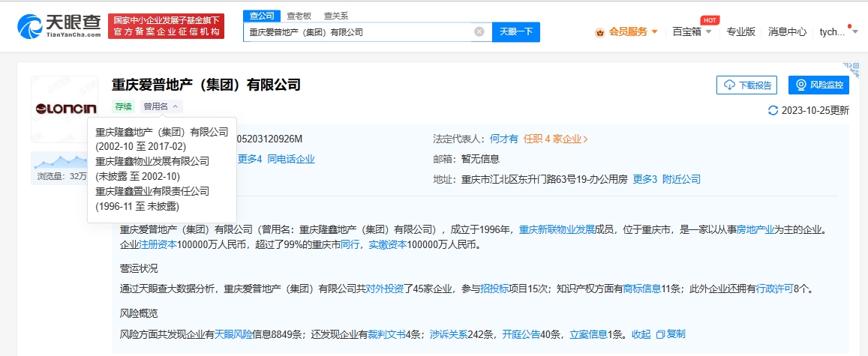Click the TianYanCha logo
Image resolution: width=868 pixels, height=356 pixels.
pos(59,25)
